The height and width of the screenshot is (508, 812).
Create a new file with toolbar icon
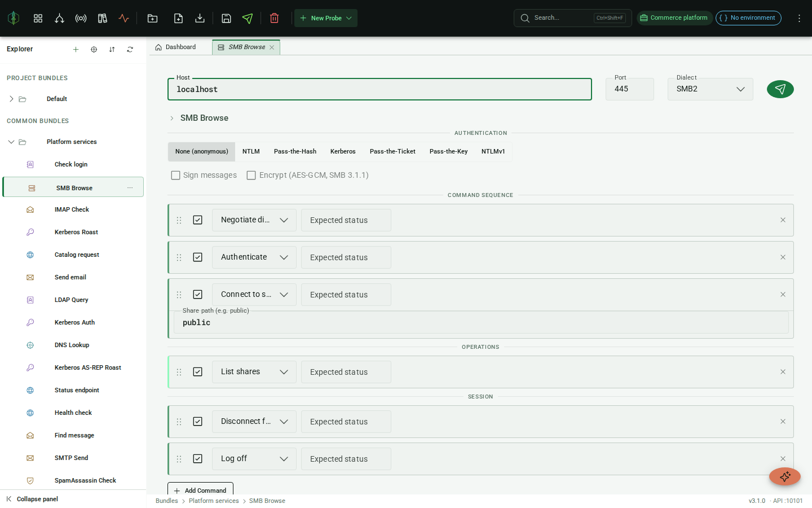coord(178,18)
